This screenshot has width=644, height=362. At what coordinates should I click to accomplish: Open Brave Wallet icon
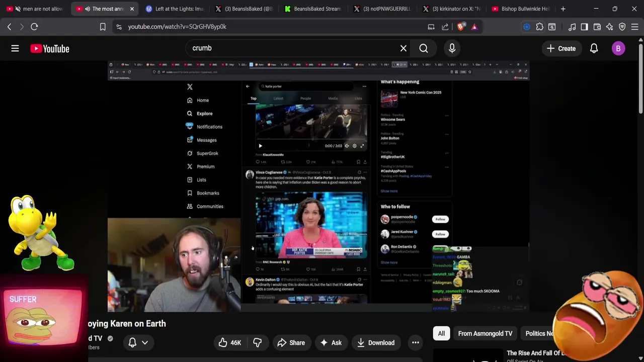tap(597, 27)
